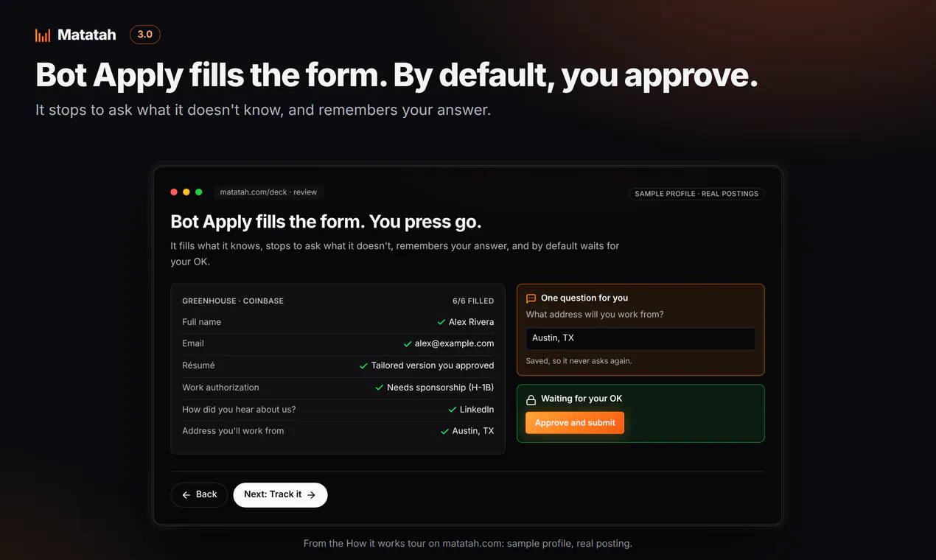
Task: Click the Bot Apply fills the form. You press go. heading
Action: [x=326, y=222]
